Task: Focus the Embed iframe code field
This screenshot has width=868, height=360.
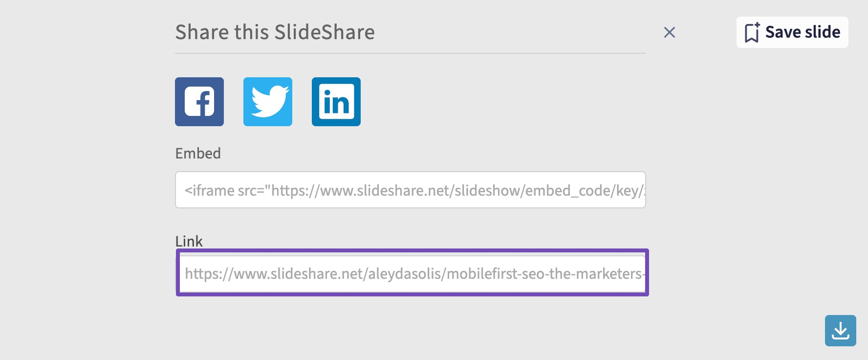Action: pos(411,190)
